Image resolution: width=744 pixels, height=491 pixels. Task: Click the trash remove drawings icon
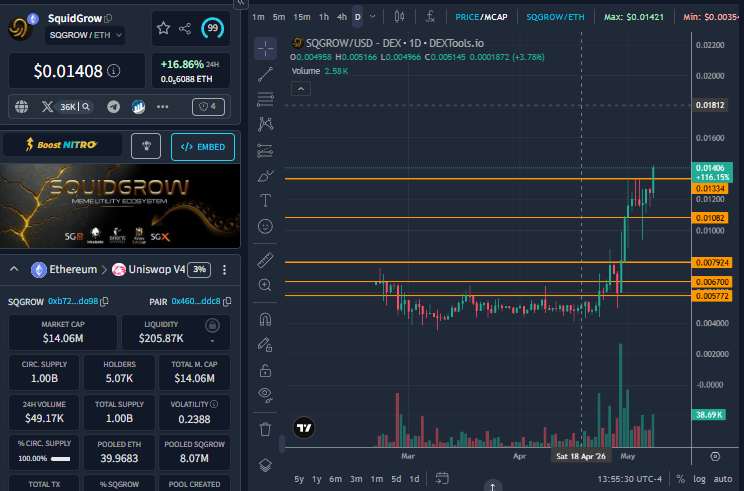coord(265,429)
